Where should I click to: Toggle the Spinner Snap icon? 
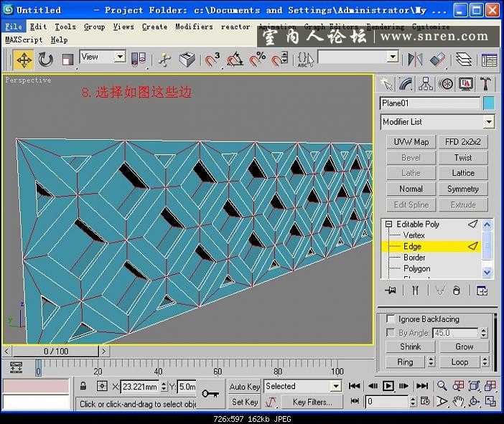tap(280, 60)
